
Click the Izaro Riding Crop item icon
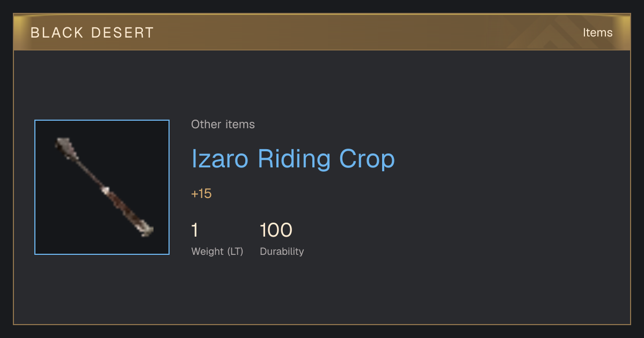click(x=104, y=187)
